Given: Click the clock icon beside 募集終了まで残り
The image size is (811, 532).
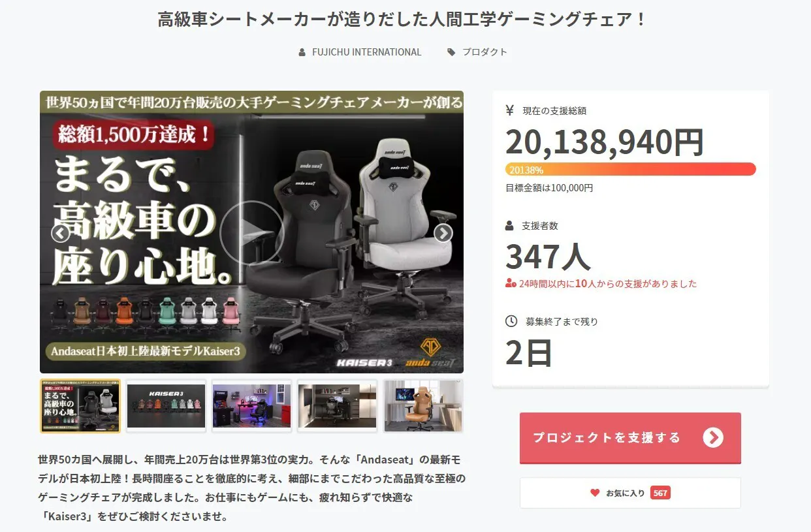Looking at the screenshot, I should 511,321.
